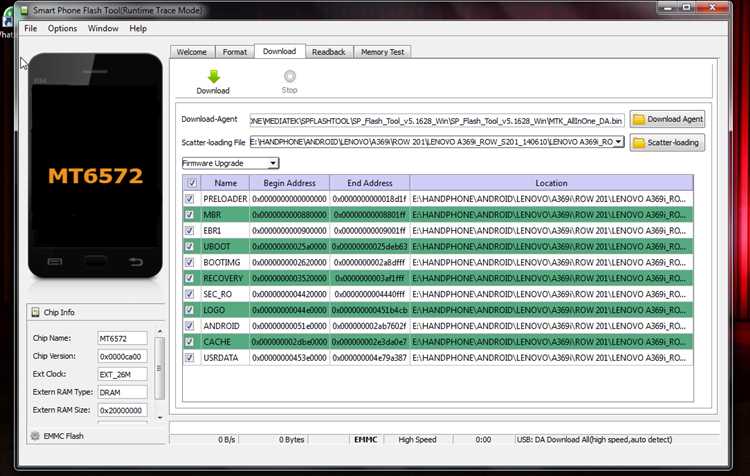Uncheck the CACHE partition checkbox
Image resolution: width=750 pixels, height=476 pixels.
[189, 342]
